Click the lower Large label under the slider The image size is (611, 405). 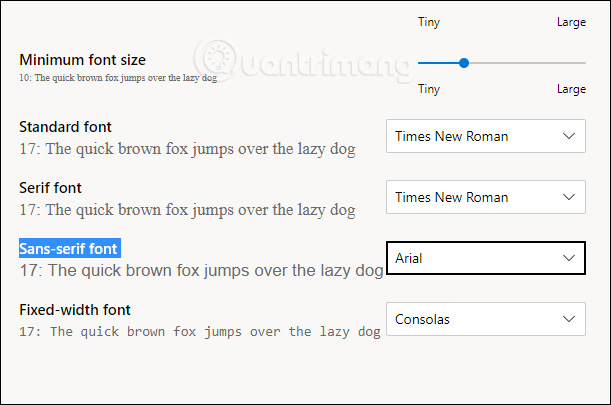(571, 89)
